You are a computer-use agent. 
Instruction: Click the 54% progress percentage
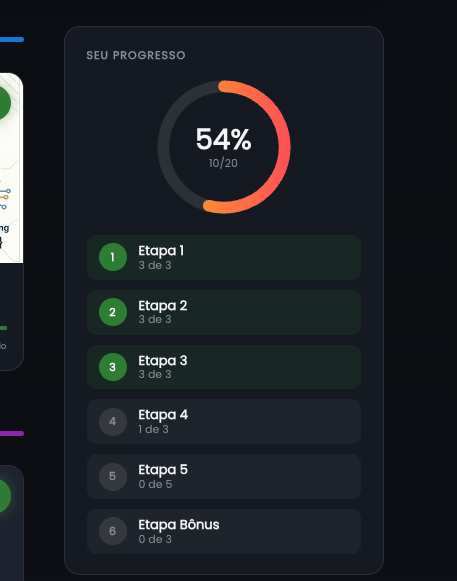(x=223, y=139)
